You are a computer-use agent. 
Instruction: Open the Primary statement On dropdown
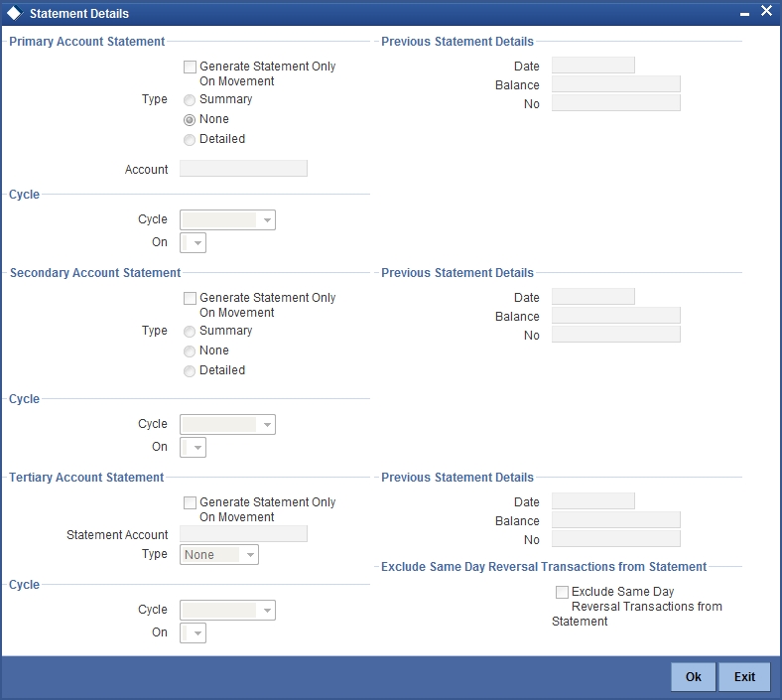[x=193, y=243]
